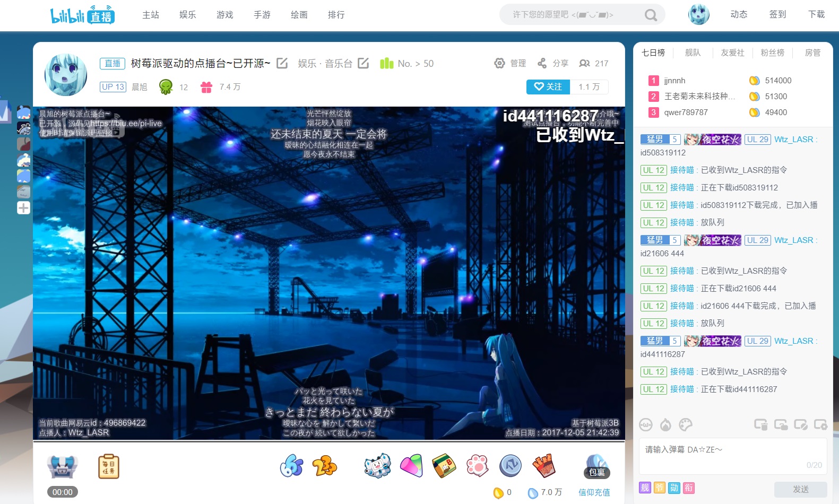Viewport: 839px width, 504px height.
Task: Click the 直播 live tag
Action: point(113,64)
